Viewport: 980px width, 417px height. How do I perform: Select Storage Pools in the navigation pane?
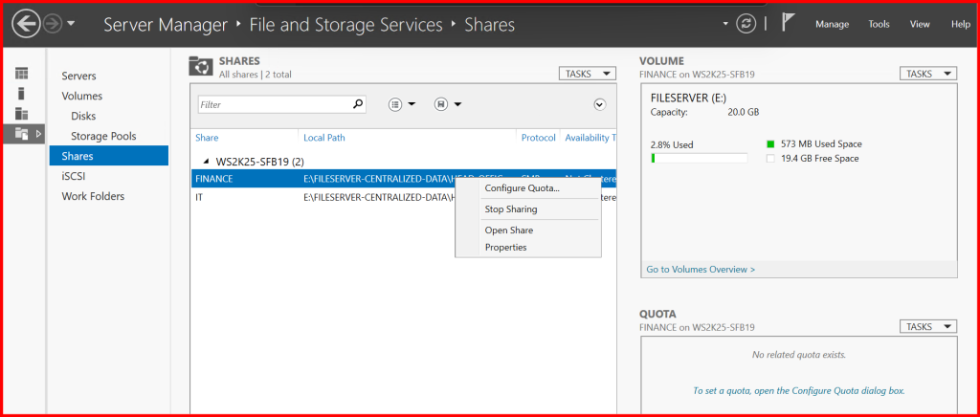(102, 136)
